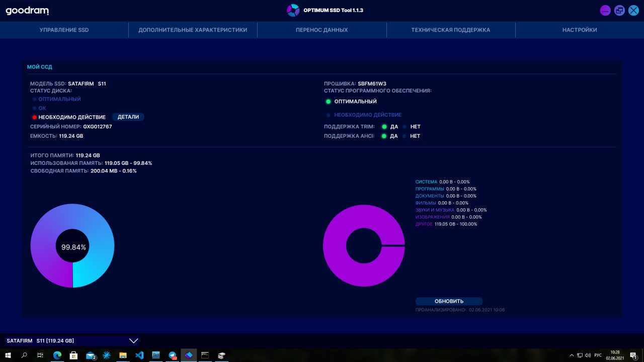
Task: Click the Optimum SSD Tool logo icon
Action: point(293,10)
